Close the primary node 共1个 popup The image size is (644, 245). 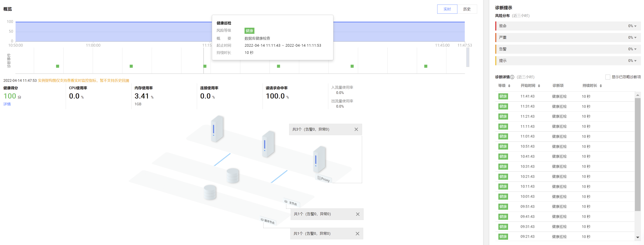pos(358,214)
